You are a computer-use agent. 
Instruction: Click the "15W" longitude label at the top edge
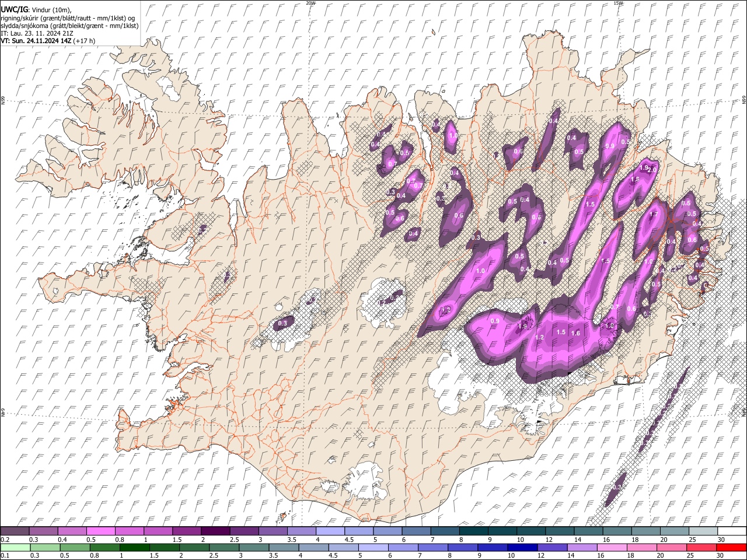(618, 3)
